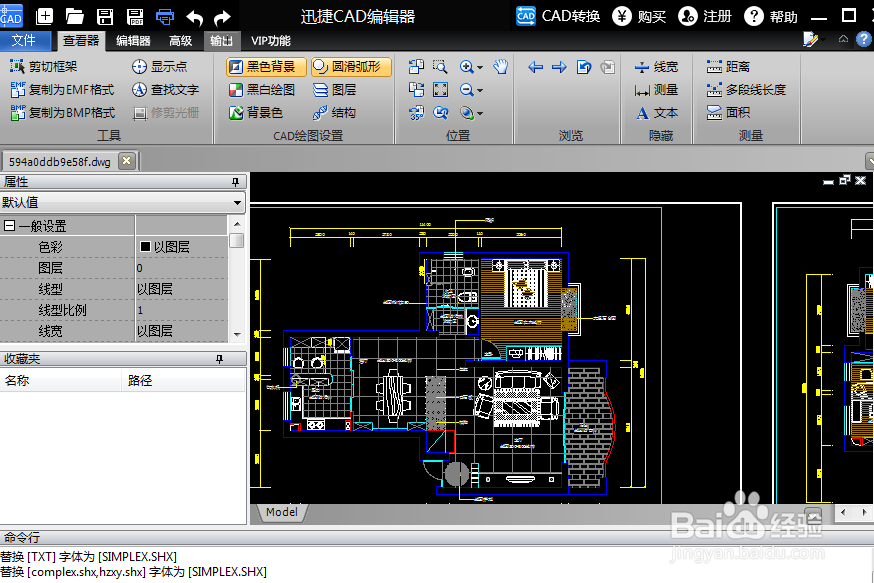The height and width of the screenshot is (583, 874).
Task: Click the color (色彩) property swatch
Action: point(145,246)
